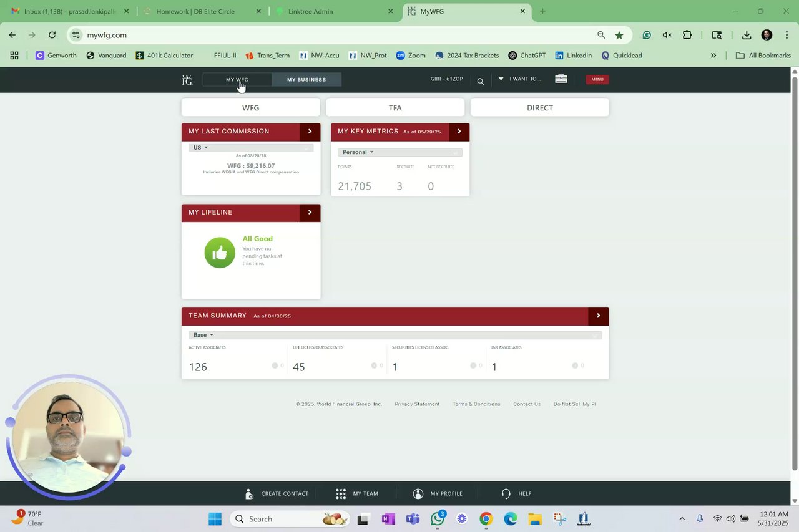Open My Lifeline arrow
Viewport: 799px width, 532px height.
(310, 213)
